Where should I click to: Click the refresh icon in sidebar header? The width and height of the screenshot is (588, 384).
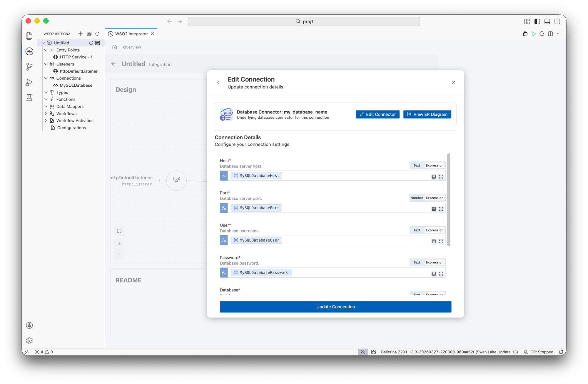click(x=97, y=34)
